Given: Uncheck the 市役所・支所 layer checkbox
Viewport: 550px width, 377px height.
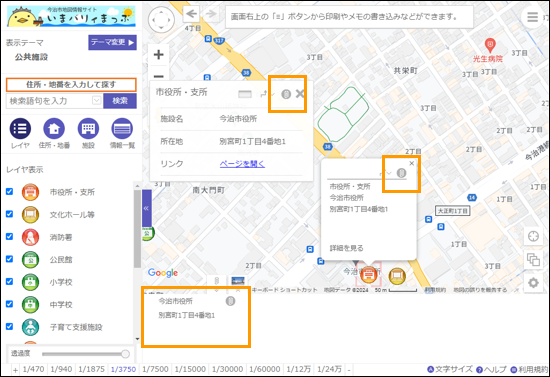Looking at the screenshot, I should point(9,191).
